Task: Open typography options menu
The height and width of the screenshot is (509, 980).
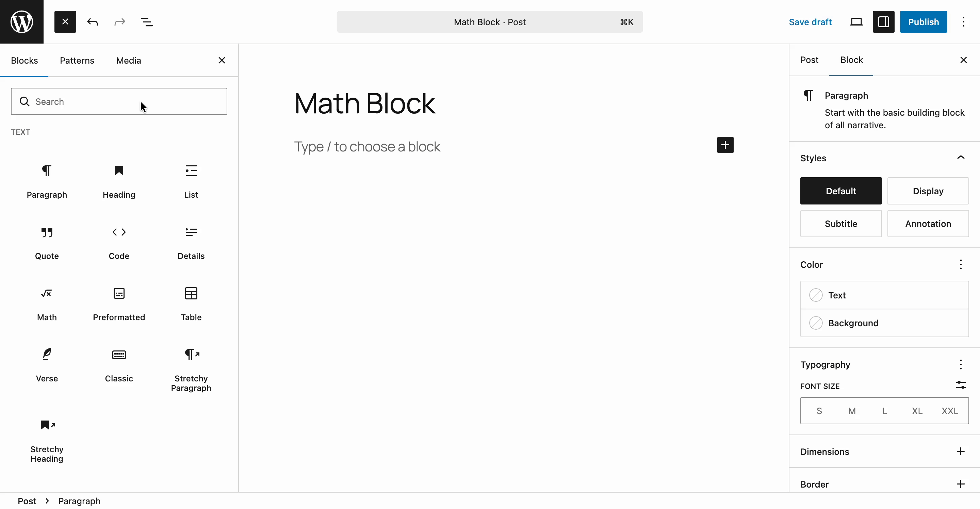Action: pyautogui.click(x=961, y=364)
